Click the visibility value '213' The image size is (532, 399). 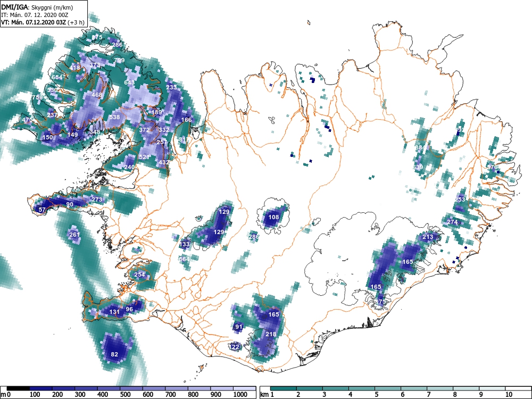click(x=428, y=237)
